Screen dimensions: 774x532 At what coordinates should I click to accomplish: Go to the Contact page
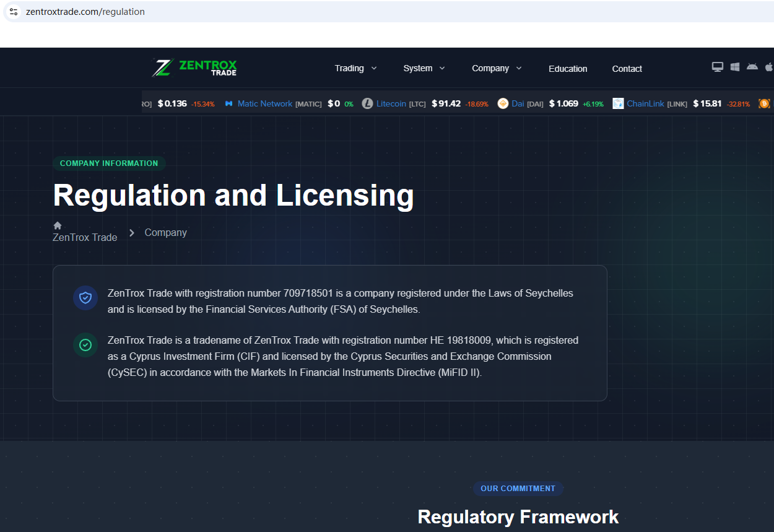[x=627, y=69]
